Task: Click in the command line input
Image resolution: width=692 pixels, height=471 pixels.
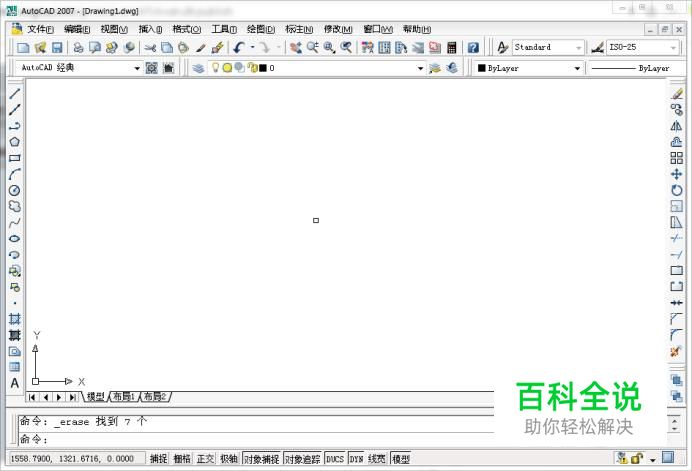Action: [x=256, y=439]
